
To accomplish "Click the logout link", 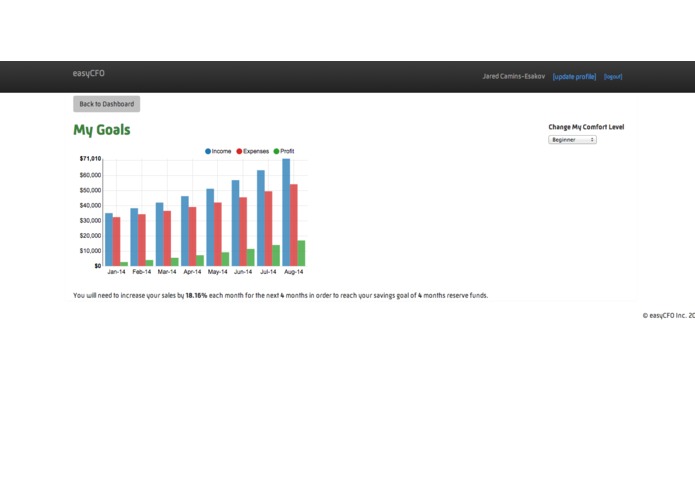I will coord(613,77).
